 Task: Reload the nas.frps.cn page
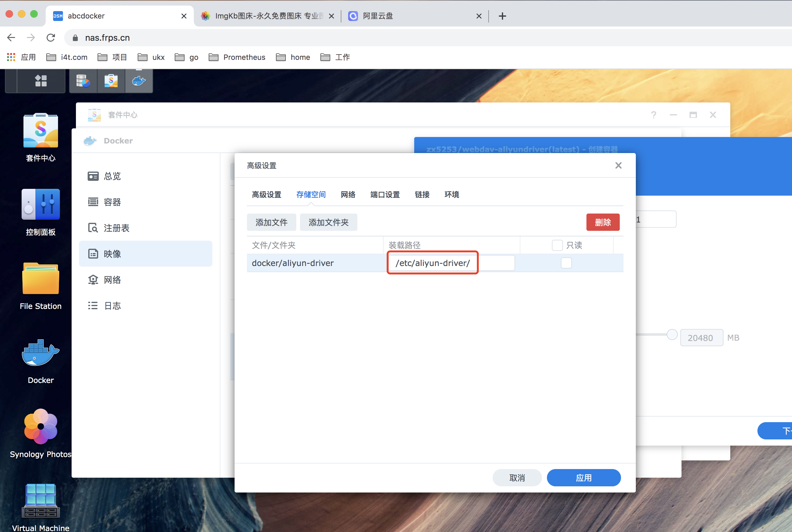tap(51, 37)
